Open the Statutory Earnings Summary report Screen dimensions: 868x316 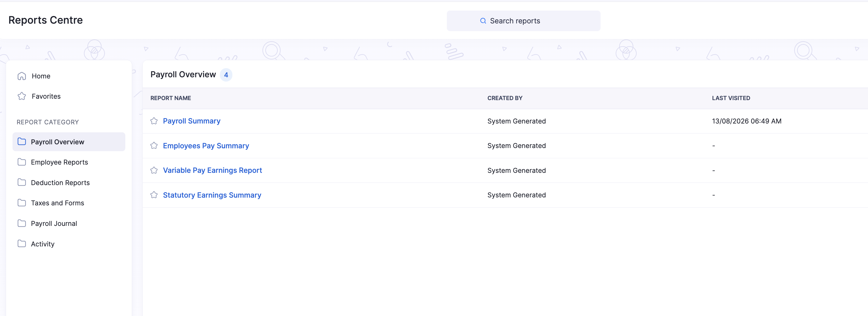tap(212, 195)
